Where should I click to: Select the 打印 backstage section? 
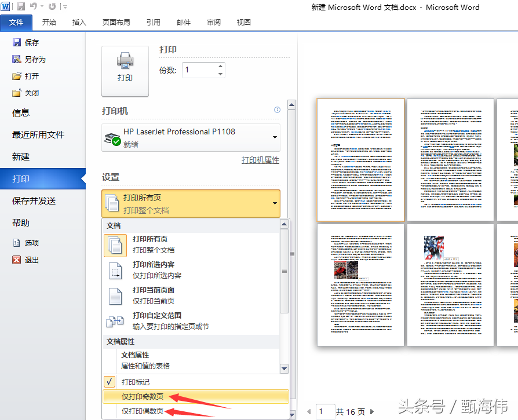[x=43, y=178]
